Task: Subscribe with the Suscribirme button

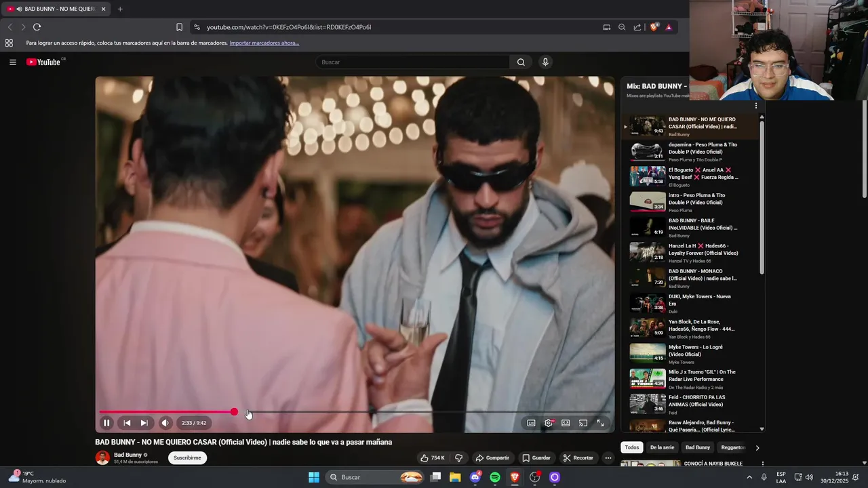Action: [187, 457]
